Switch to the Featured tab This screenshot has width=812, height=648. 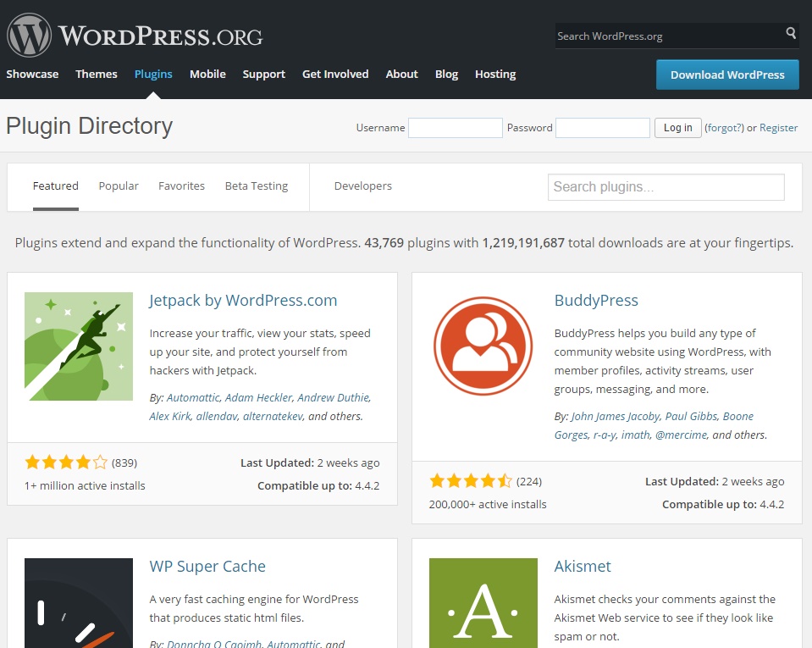point(55,186)
